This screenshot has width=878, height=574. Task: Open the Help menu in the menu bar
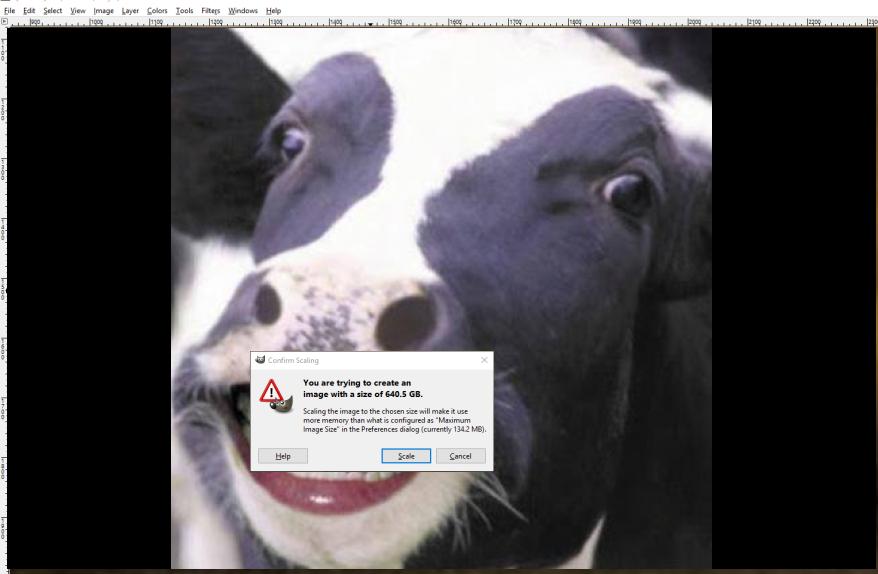[273, 10]
